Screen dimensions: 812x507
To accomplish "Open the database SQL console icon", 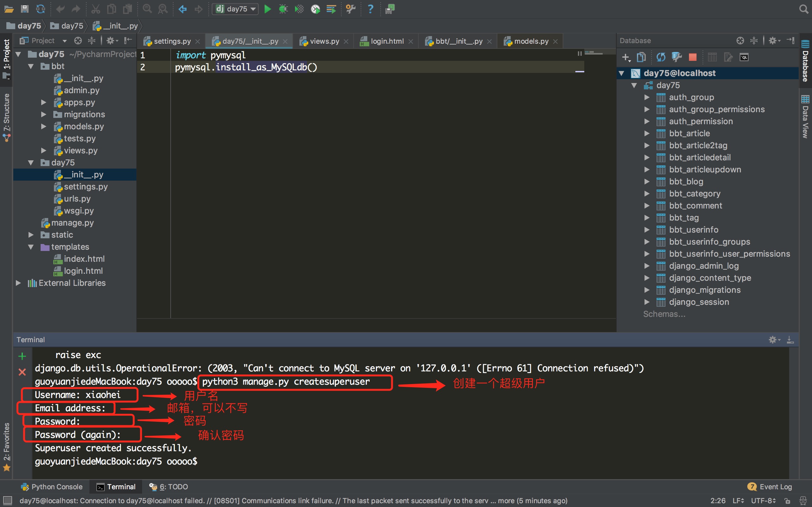I will (x=744, y=57).
